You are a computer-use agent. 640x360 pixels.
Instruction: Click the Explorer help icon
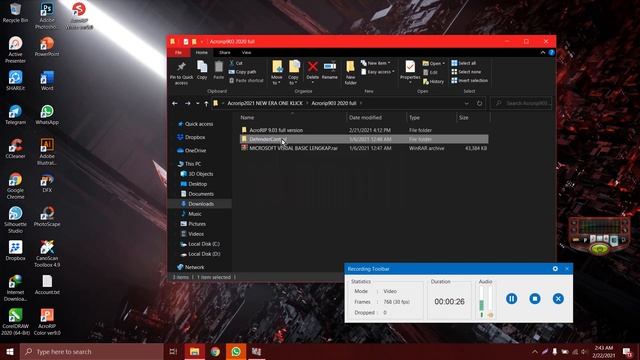(x=551, y=53)
